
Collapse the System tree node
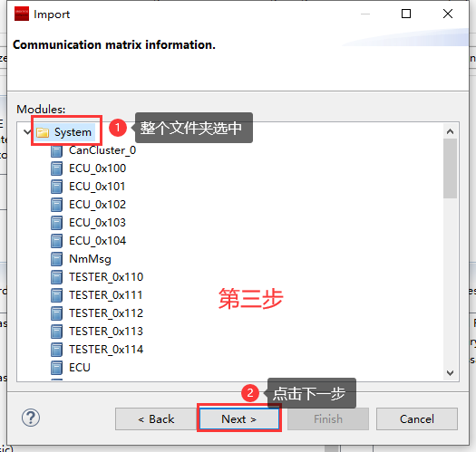coord(27,132)
